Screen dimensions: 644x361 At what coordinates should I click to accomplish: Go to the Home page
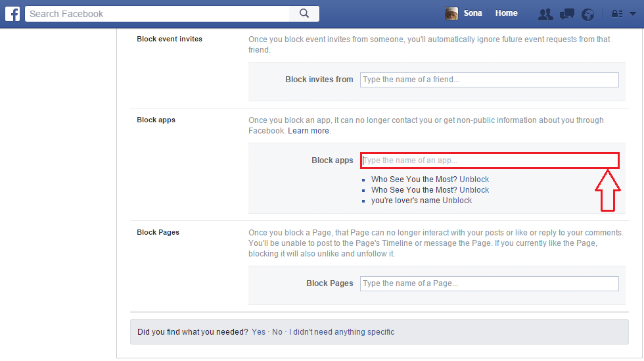click(506, 13)
